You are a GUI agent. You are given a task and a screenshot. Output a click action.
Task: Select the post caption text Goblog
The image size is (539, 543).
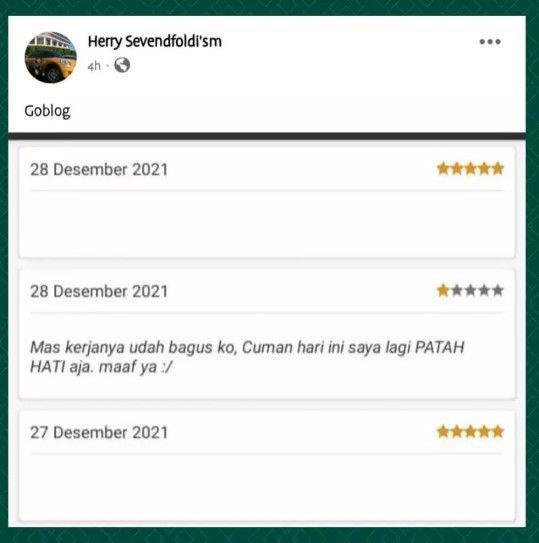[47, 111]
